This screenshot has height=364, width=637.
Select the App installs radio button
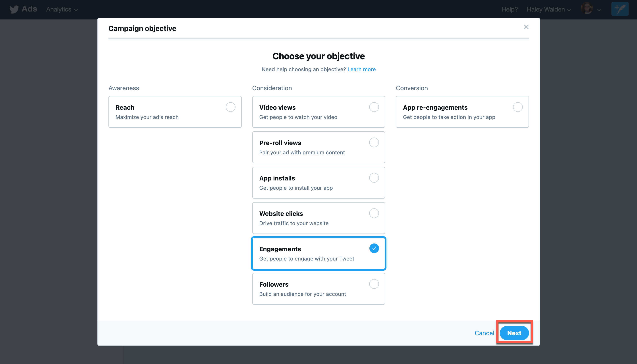point(374,178)
